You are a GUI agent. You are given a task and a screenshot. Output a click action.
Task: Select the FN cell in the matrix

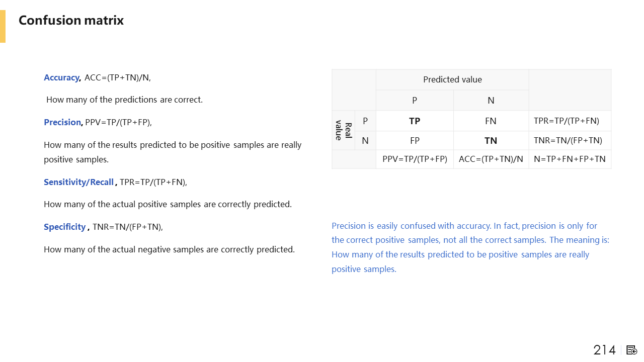491,121
